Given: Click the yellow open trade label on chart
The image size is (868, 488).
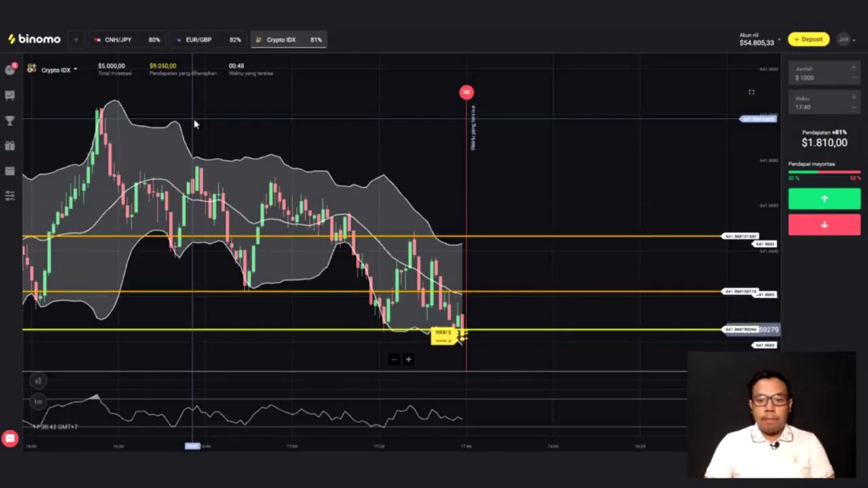Looking at the screenshot, I should coord(443,335).
